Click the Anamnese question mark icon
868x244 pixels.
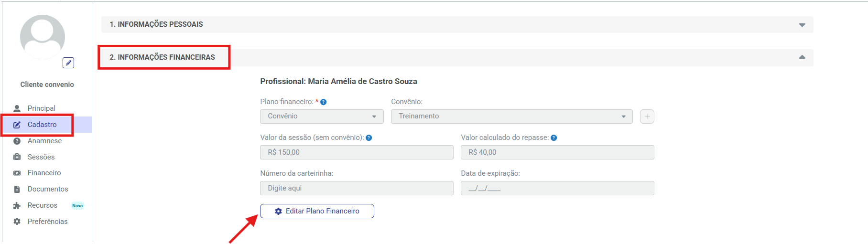pos(17,141)
